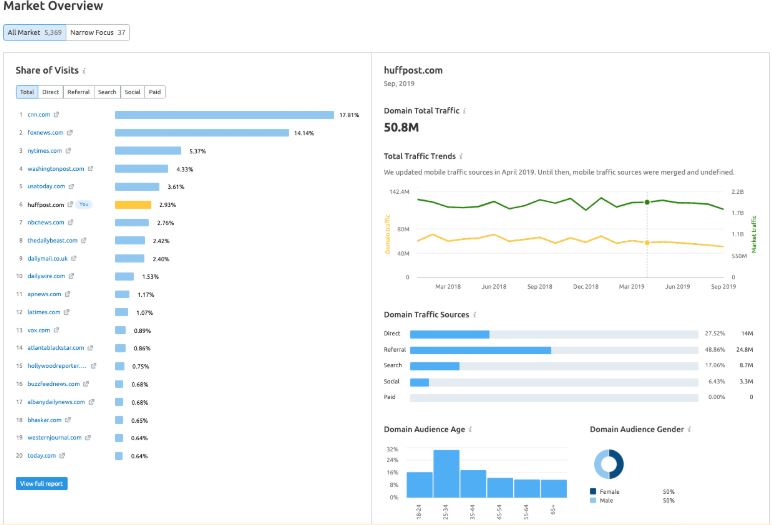772x525 pixels.
Task: Open external link icon beside washingtonpost.com
Action: [x=90, y=168]
